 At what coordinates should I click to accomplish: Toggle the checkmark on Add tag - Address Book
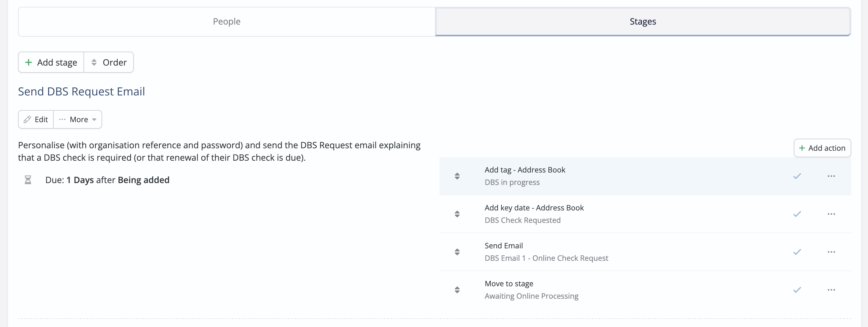[797, 176]
